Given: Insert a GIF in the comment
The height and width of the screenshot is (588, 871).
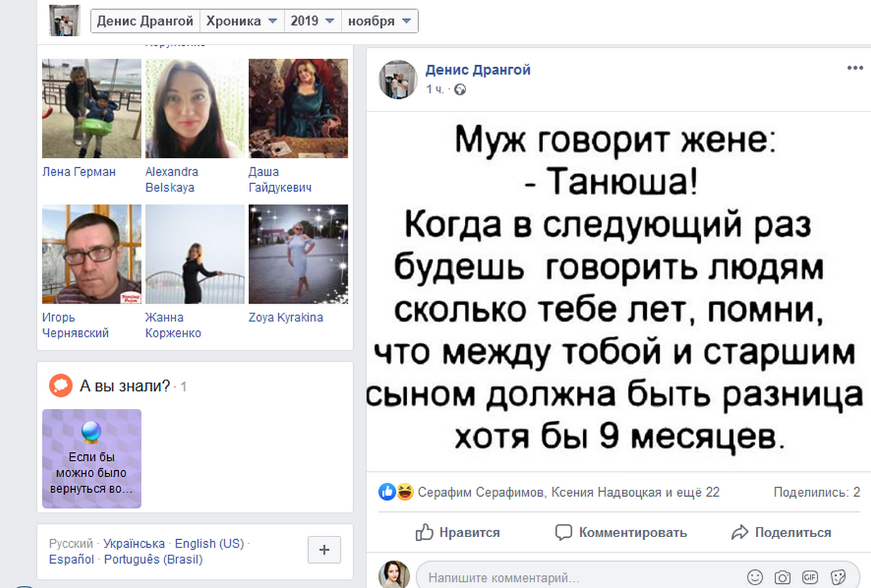Looking at the screenshot, I should tap(810, 578).
